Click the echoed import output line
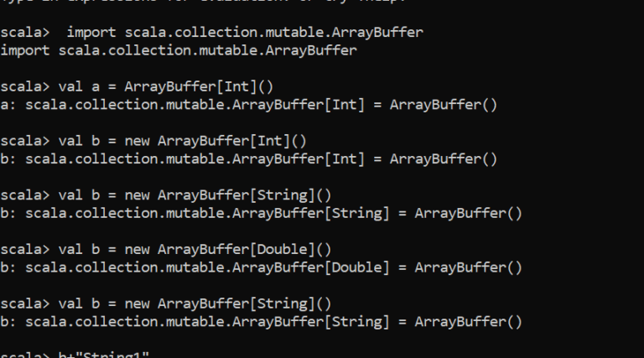The image size is (644, 358). coord(179,50)
